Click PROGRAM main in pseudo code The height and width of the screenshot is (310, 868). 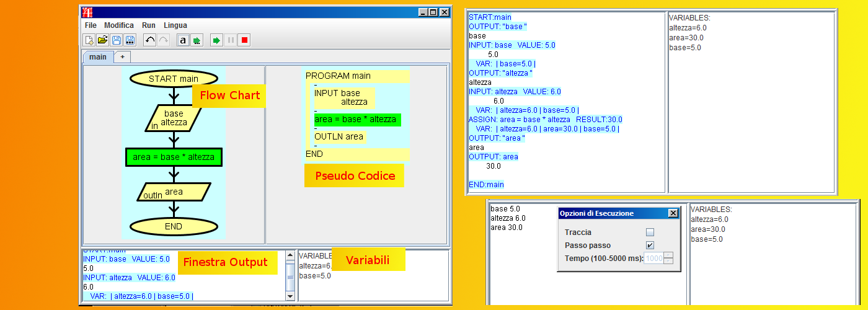pos(338,76)
